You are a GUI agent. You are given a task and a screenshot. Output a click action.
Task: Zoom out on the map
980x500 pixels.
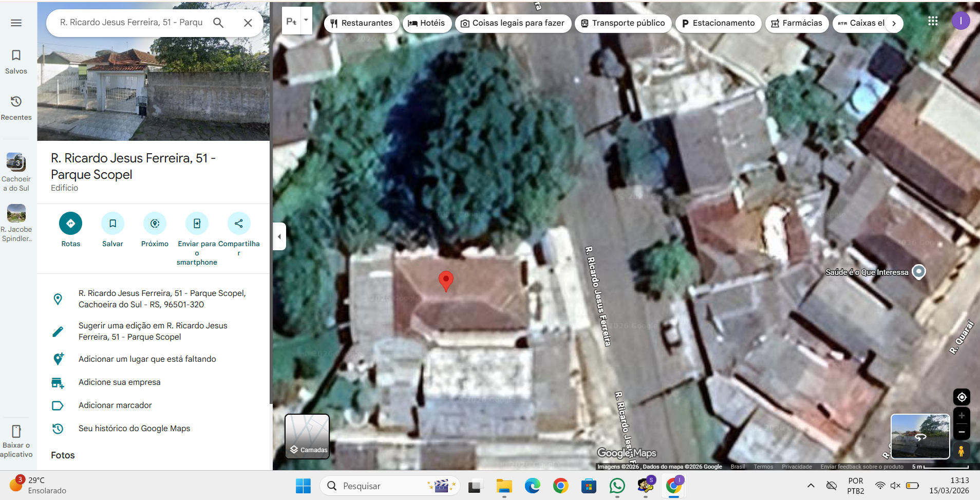962,432
